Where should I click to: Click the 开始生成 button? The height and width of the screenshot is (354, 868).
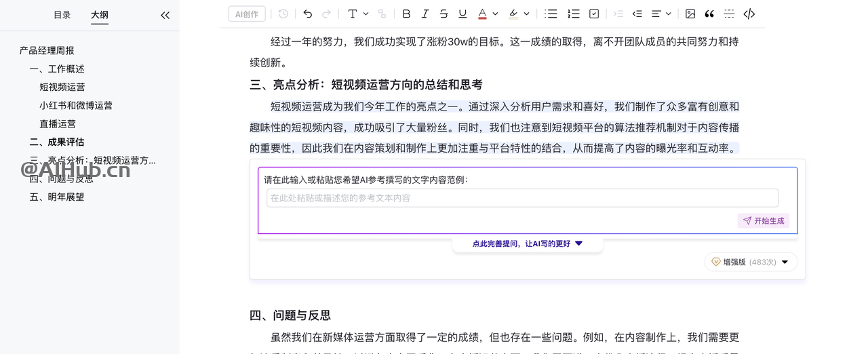[763, 221]
